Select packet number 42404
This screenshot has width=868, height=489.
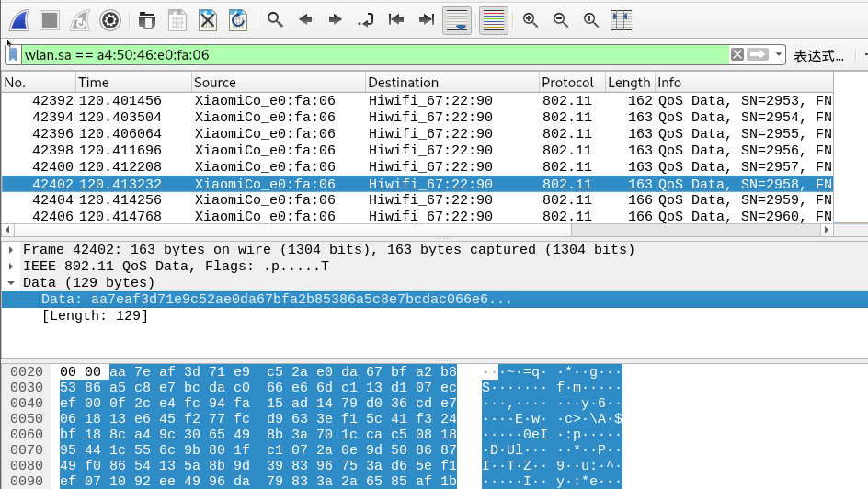(x=417, y=199)
